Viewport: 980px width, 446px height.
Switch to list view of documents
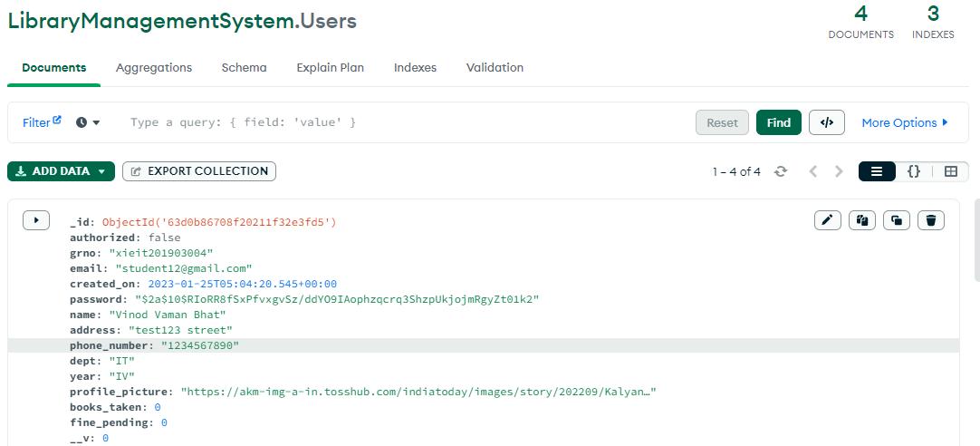tap(877, 171)
